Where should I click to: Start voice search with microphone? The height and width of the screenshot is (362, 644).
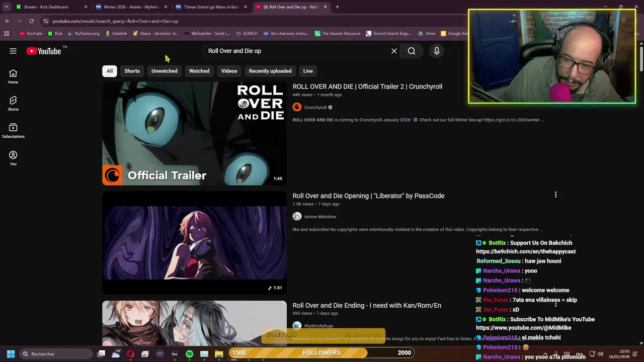(x=437, y=51)
